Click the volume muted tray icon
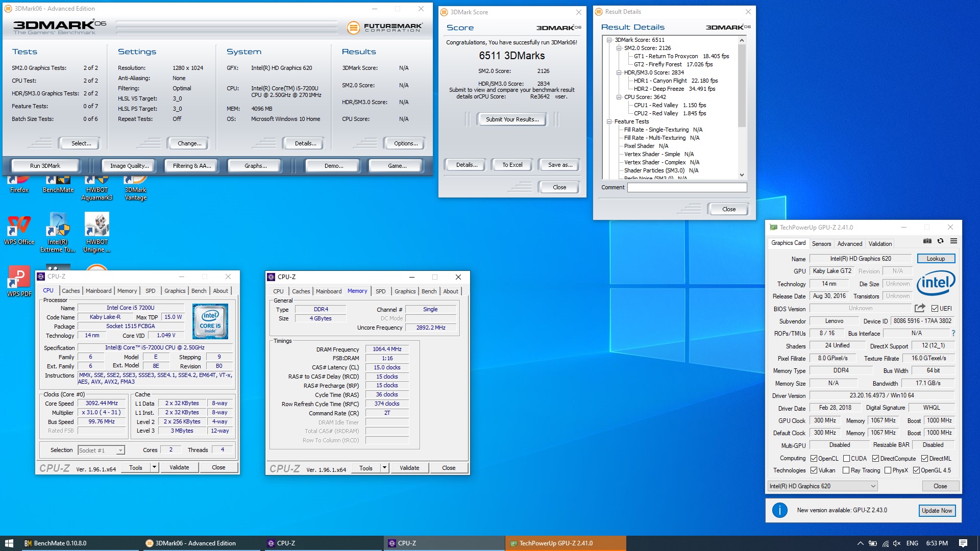Viewport: 980px width, 551px height. coord(897,543)
